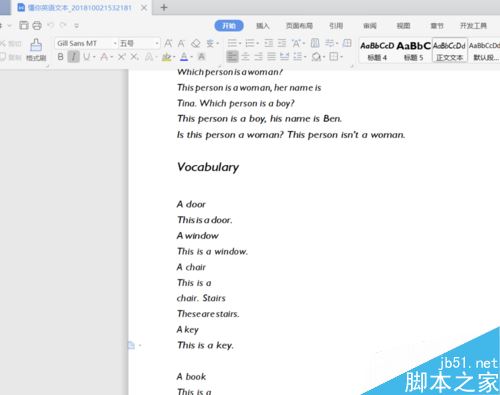Click the increase indent icon
The image size is (500, 395).
click(x=282, y=43)
